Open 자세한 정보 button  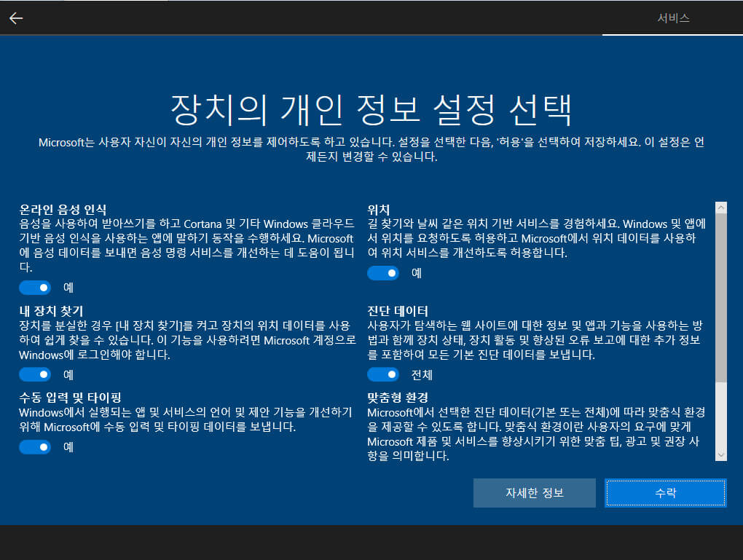click(x=535, y=493)
